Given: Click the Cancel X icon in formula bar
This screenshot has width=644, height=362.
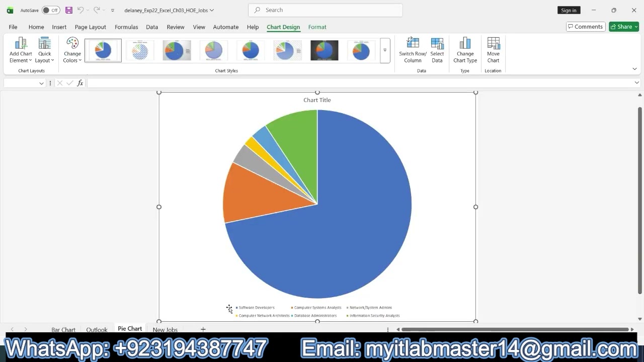Looking at the screenshot, I should tap(60, 83).
